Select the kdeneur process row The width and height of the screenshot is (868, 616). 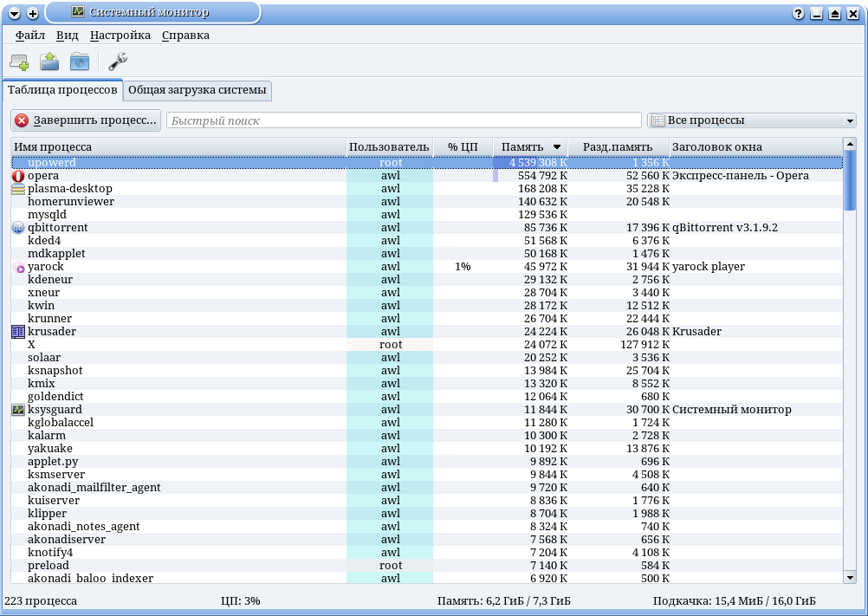click(427, 280)
